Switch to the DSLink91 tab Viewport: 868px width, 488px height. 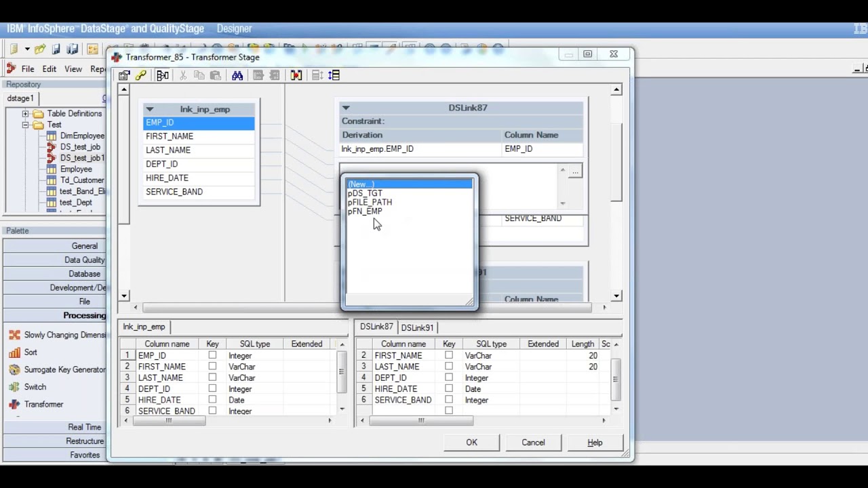pyautogui.click(x=417, y=327)
